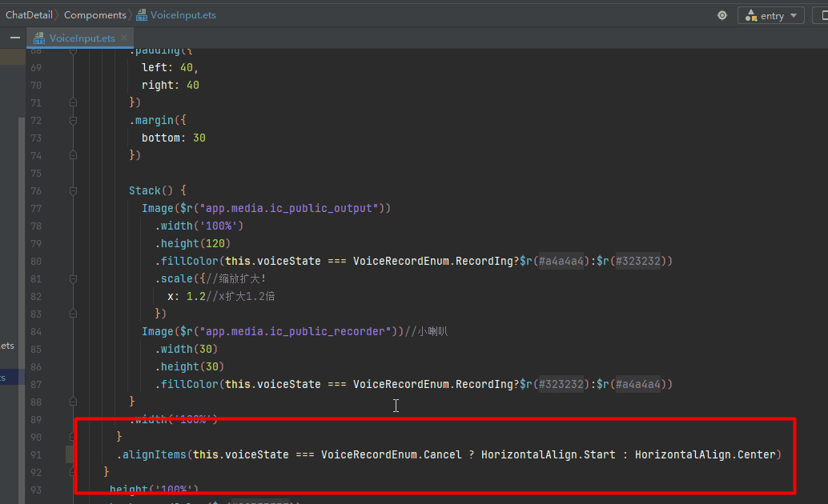Place cursor on HorizontalAlign.Center text

(x=705, y=454)
